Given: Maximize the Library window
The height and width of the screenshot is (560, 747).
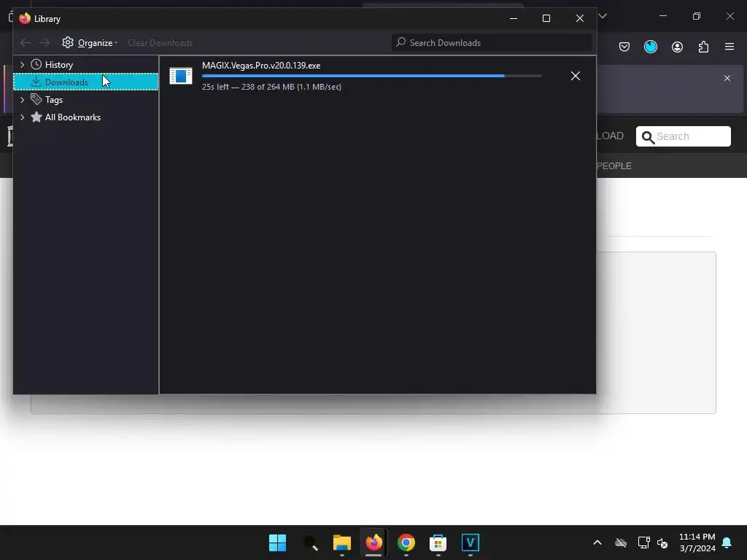Looking at the screenshot, I should 546,18.
